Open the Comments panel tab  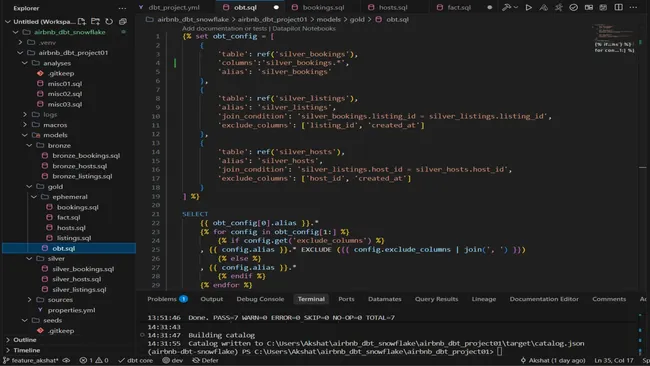(609, 299)
